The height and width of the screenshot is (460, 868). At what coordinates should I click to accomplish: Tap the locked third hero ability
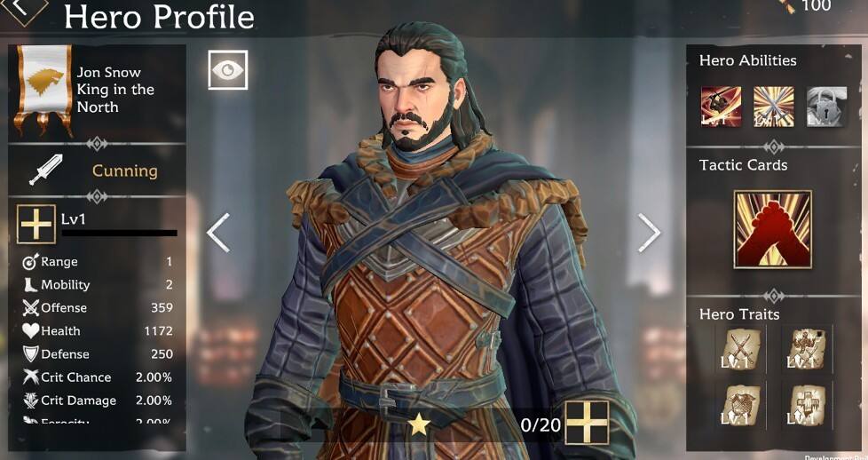[826, 107]
